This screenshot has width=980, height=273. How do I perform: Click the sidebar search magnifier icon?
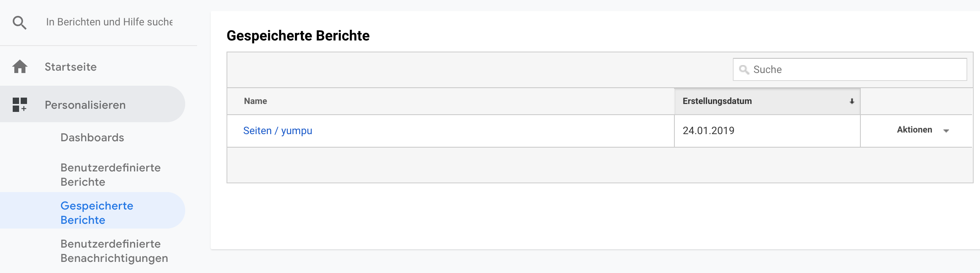tap(19, 23)
